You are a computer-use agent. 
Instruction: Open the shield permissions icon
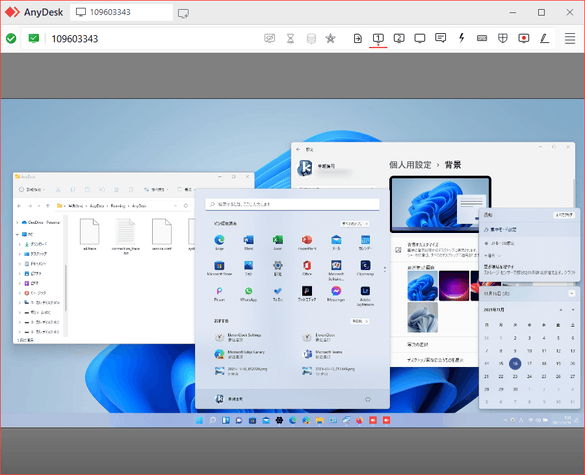503,38
